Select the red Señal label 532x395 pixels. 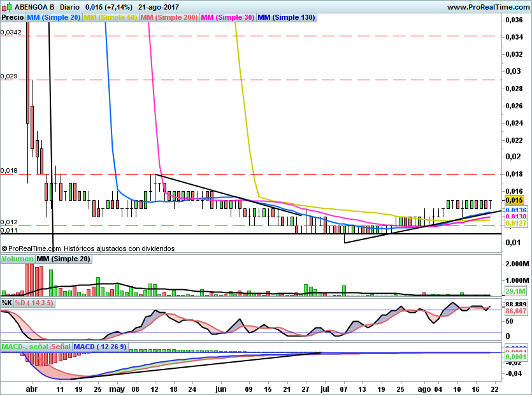click(61, 347)
